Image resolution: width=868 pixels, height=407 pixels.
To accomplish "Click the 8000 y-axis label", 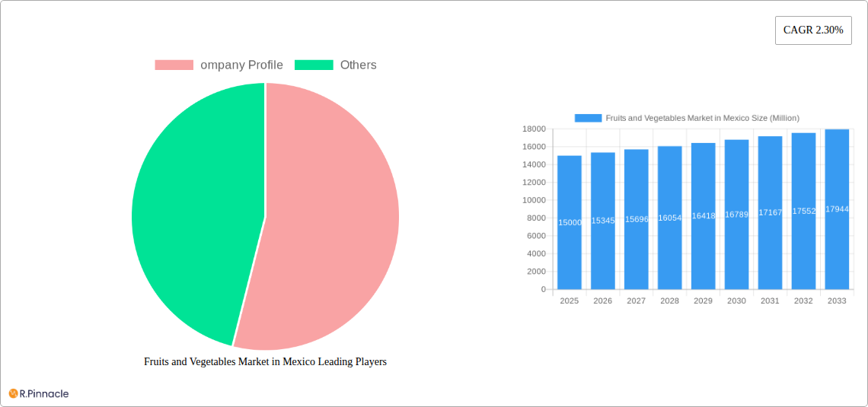I will click(537, 218).
